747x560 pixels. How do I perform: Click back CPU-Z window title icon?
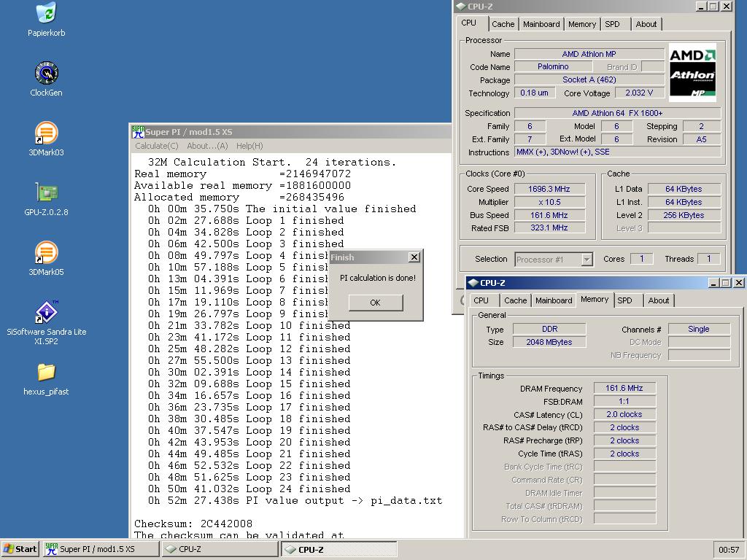tap(461, 6)
